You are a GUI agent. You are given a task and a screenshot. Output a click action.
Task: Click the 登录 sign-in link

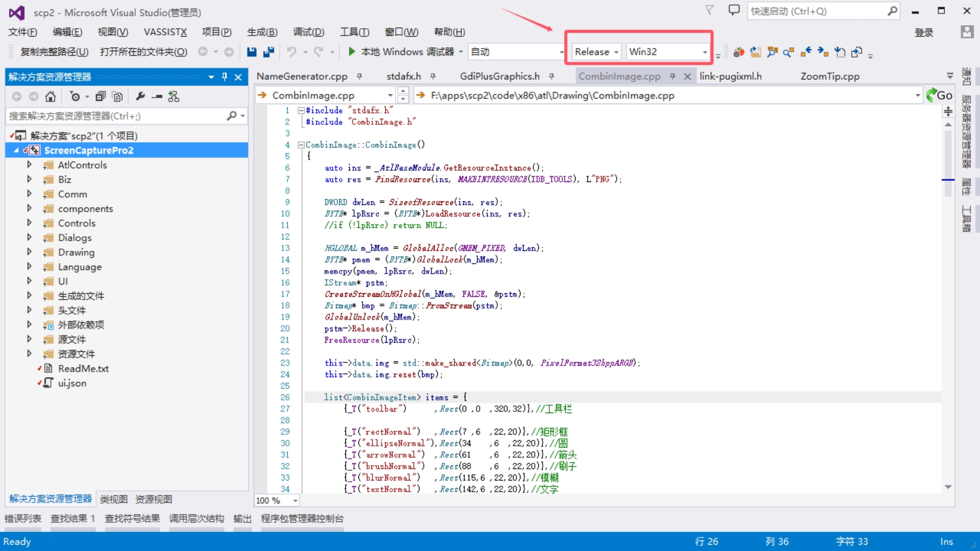[x=924, y=32]
